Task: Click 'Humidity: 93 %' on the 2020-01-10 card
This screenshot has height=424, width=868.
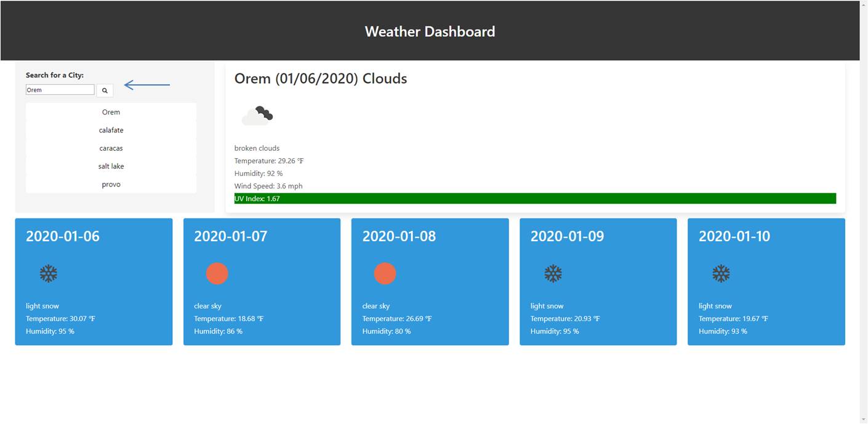Action: 723,331
